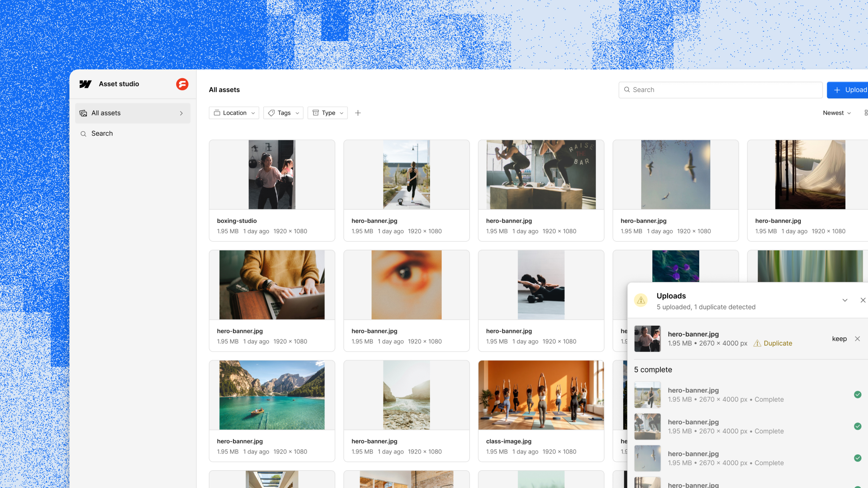Open the first completed upload thumbnail
This screenshot has height=488, width=868.
pyautogui.click(x=647, y=395)
